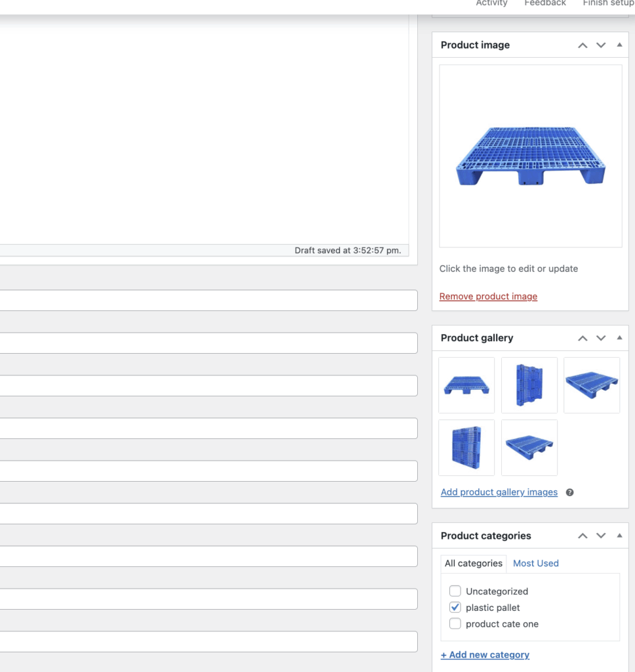Move Product categories panel up
Image resolution: width=635 pixels, height=672 pixels.
tap(582, 536)
